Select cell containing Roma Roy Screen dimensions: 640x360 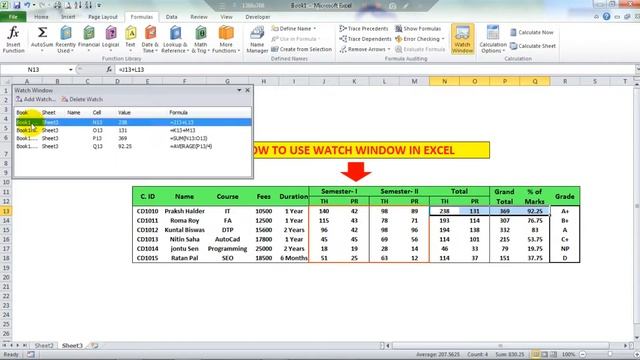(184, 221)
